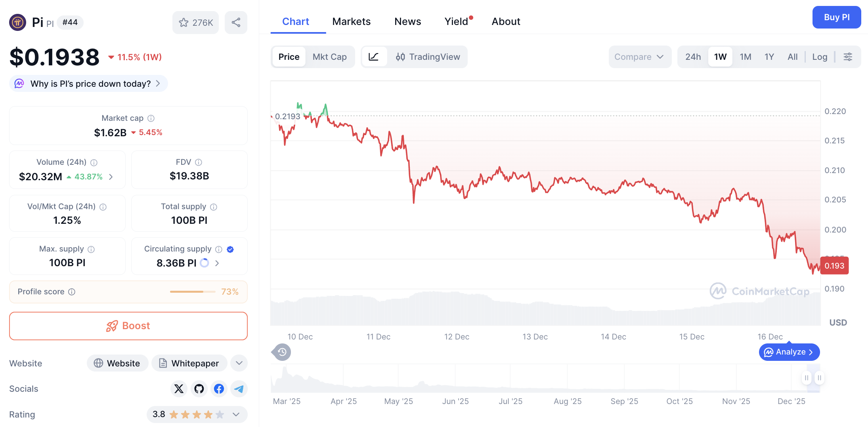
Task: Select the 1M timeframe
Action: point(745,57)
